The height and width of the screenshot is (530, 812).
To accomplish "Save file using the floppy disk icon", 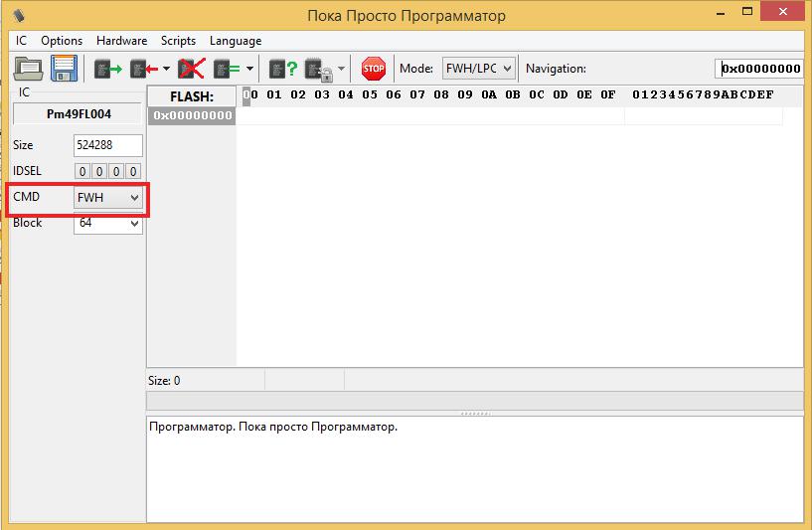I will 64,69.
